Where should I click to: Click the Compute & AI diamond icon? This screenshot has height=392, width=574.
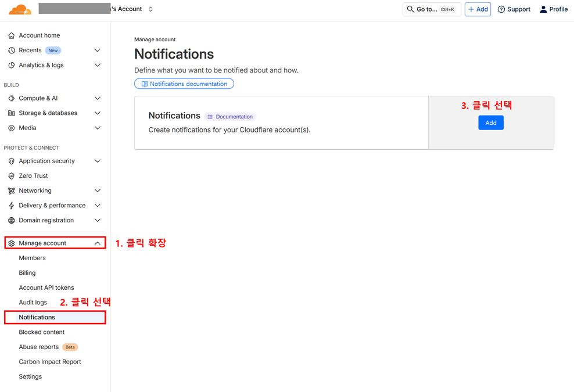pos(12,98)
